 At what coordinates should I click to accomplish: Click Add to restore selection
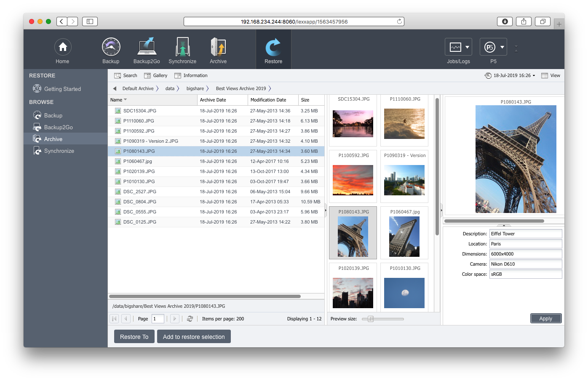194,336
